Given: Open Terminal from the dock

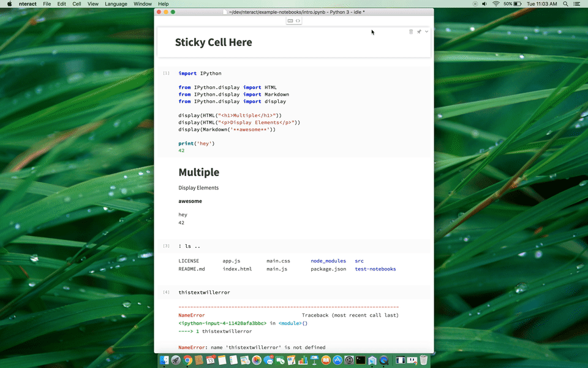Looking at the screenshot, I should (361, 360).
